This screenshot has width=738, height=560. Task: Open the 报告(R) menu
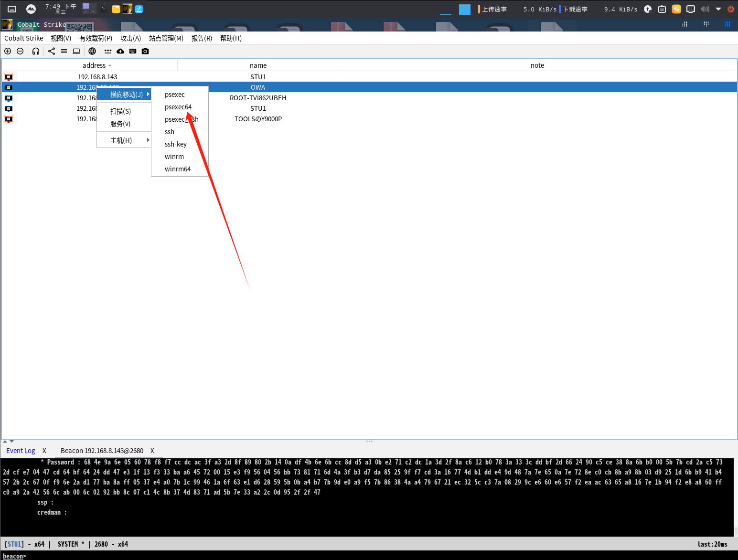(202, 38)
